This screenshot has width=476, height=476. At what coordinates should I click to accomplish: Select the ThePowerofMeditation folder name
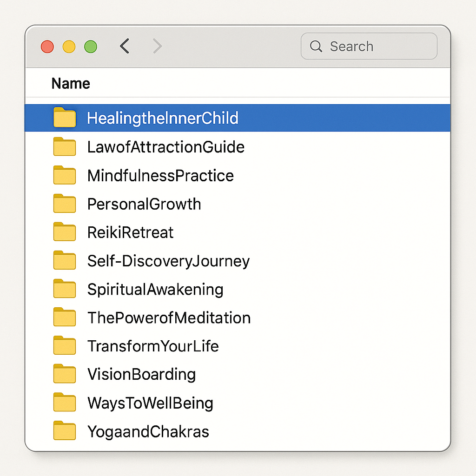[169, 318]
